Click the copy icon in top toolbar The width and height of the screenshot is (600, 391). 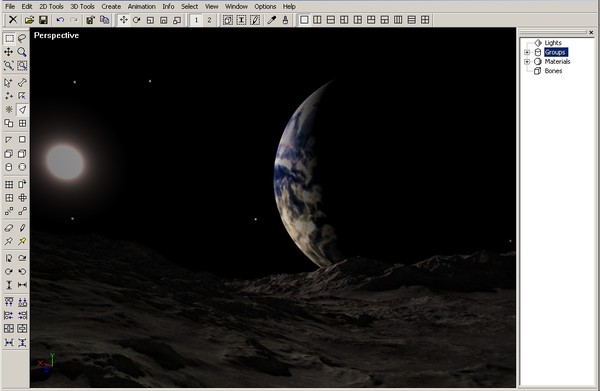pyautogui.click(x=104, y=20)
